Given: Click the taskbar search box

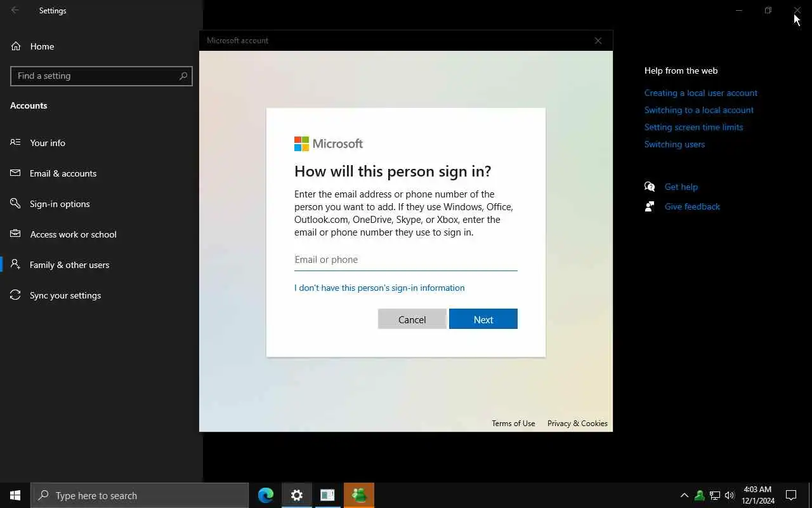Looking at the screenshot, I should point(140,495).
